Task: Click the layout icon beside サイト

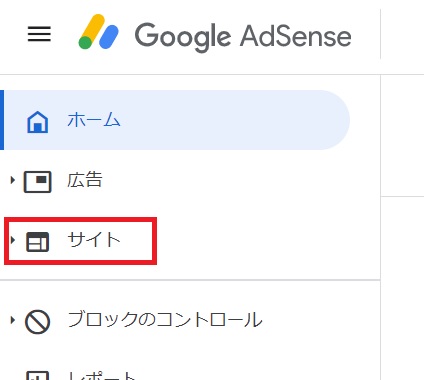Action: [x=37, y=242]
